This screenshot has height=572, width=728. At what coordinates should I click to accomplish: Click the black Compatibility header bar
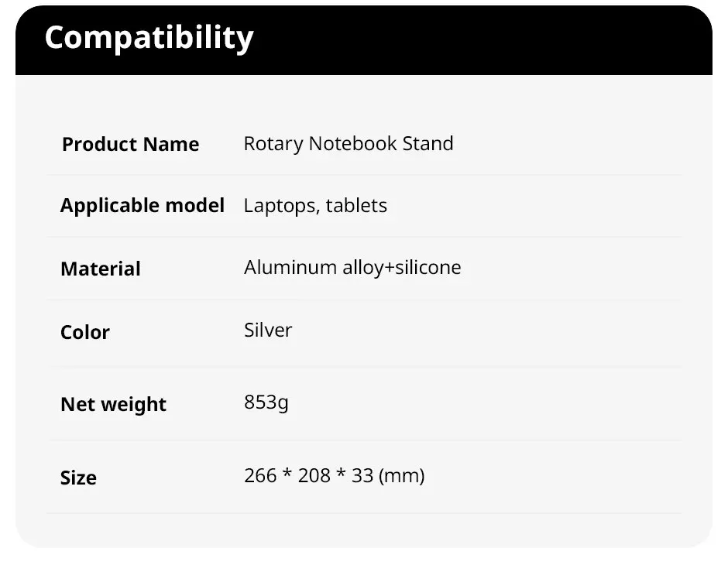[x=364, y=40]
